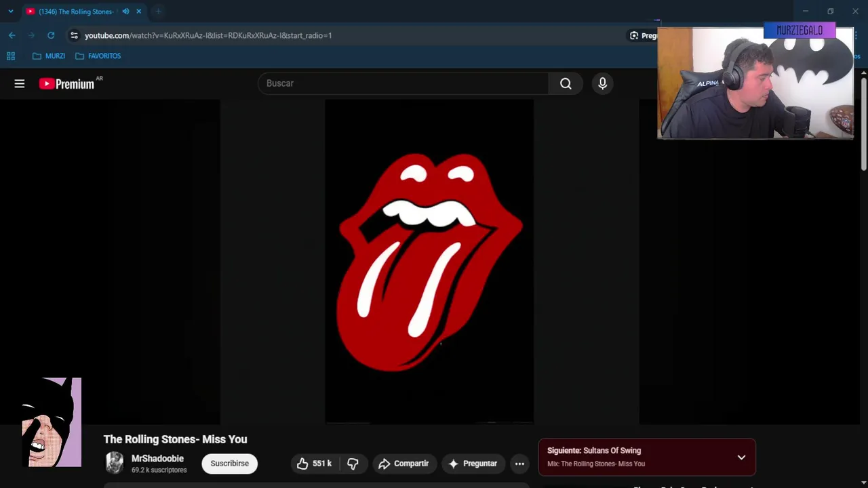Open the MURZI bookmarks folder
This screenshot has height=488, width=868.
[x=49, y=56]
